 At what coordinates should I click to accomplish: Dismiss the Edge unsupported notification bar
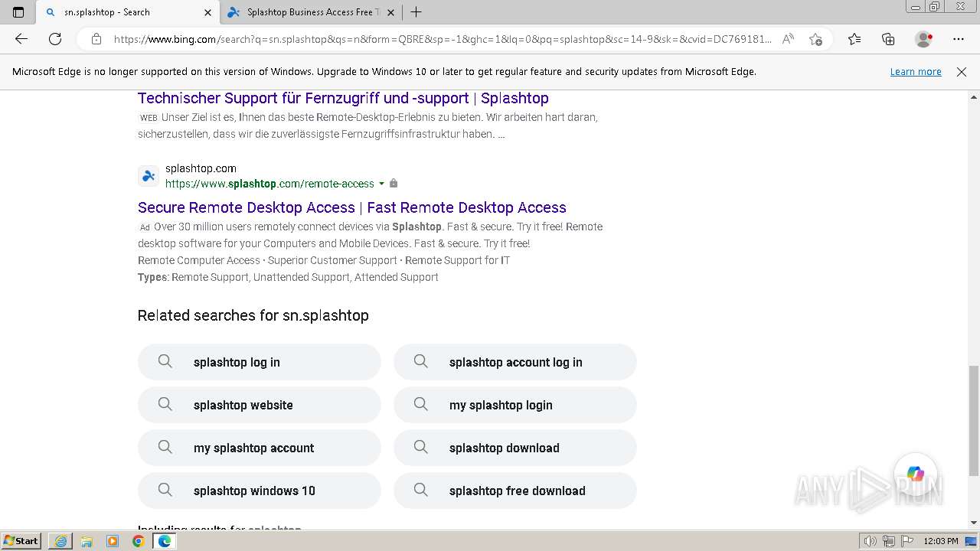tap(962, 71)
